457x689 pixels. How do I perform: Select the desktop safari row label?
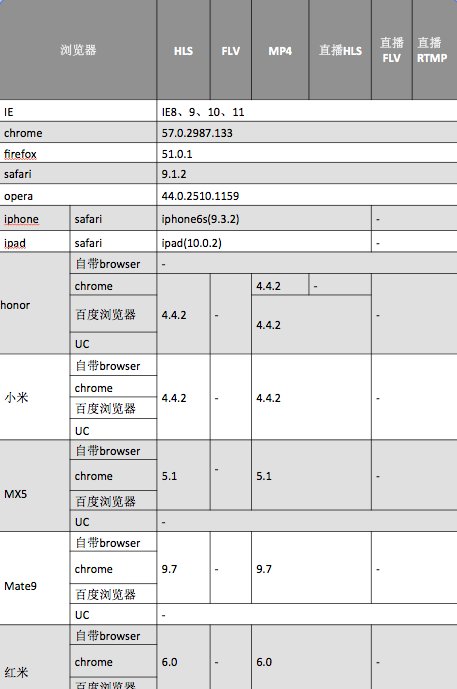78,174
